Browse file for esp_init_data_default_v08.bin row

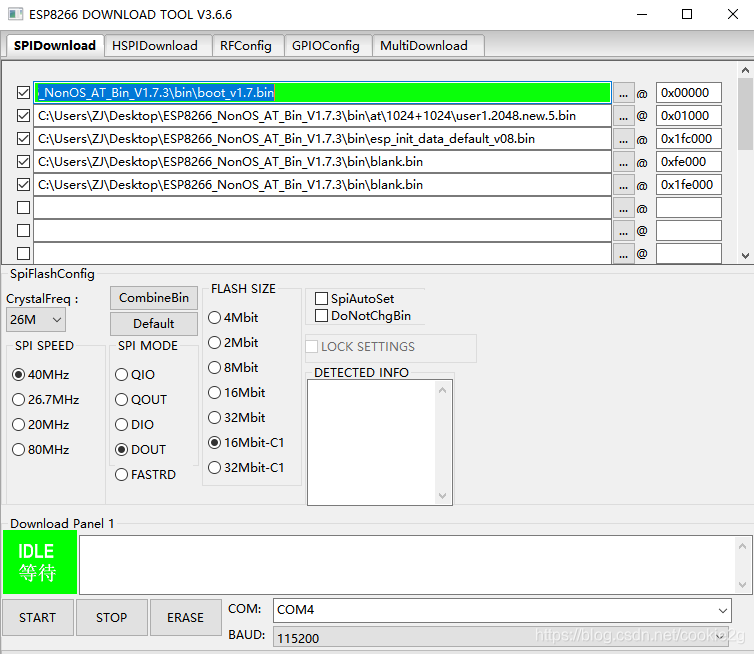[x=623, y=139]
